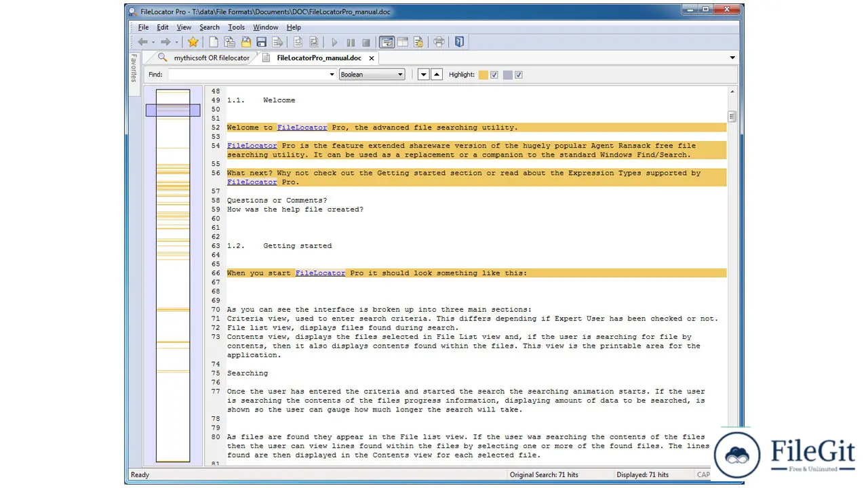Click the Pause search button

pos(350,42)
